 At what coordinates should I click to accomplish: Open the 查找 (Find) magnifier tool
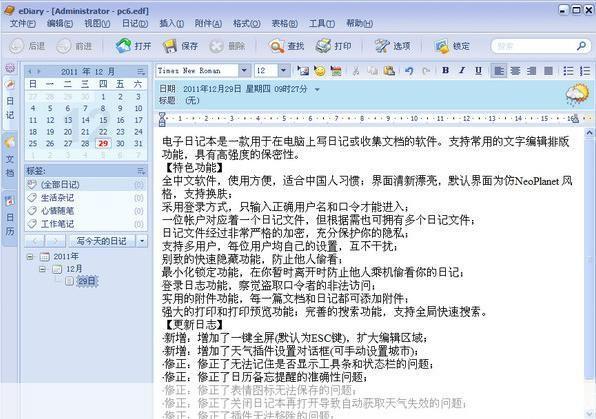click(276, 46)
